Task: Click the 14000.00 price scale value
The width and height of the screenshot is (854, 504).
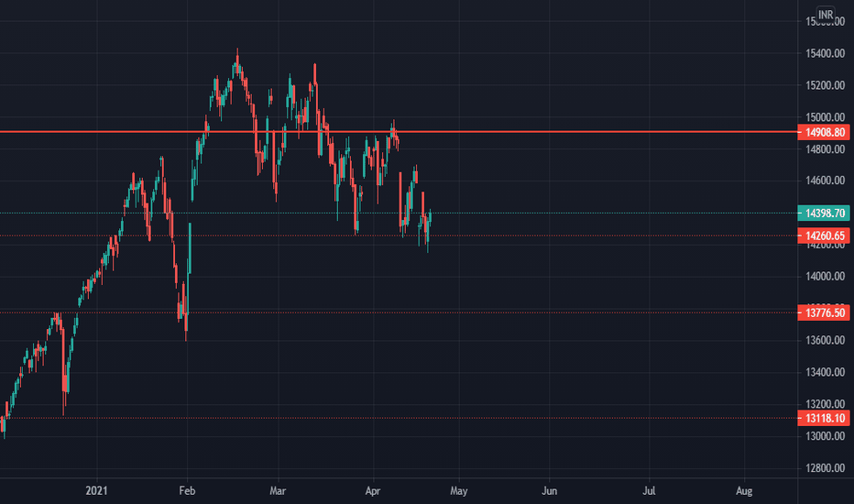Action: tap(825, 277)
